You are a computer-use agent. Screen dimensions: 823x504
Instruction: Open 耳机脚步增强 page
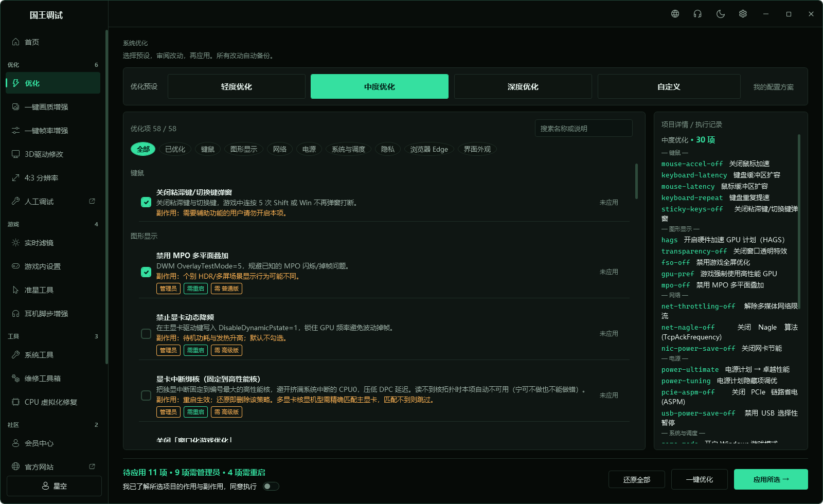53,314
